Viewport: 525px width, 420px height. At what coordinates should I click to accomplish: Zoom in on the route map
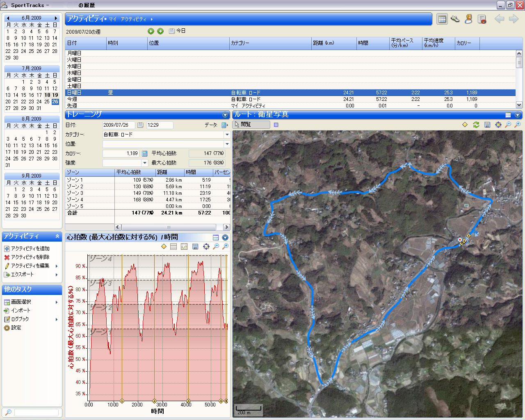pyautogui.click(x=518, y=125)
